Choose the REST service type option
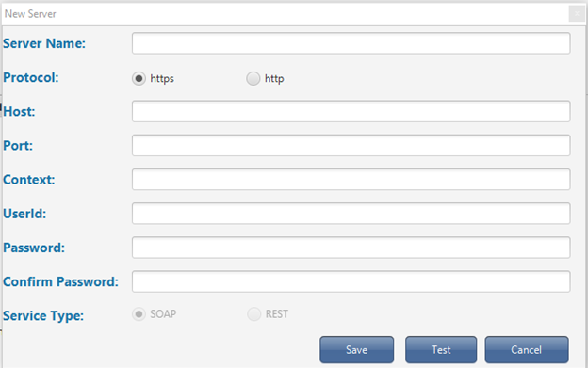 (253, 314)
